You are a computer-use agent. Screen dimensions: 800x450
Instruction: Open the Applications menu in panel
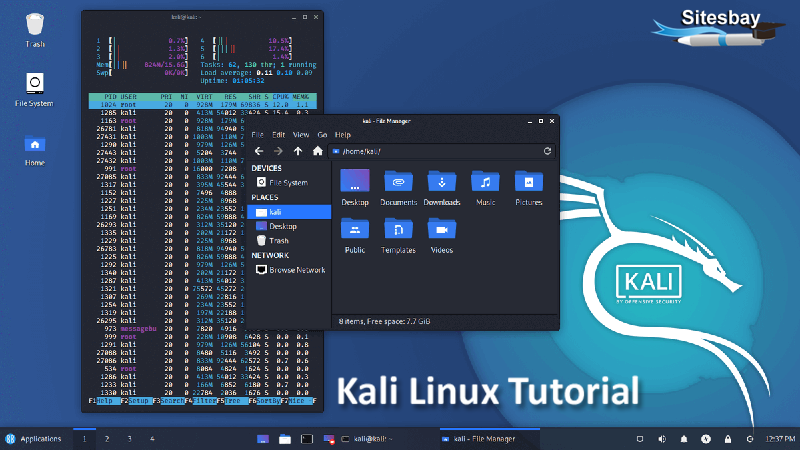[x=33, y=439]
